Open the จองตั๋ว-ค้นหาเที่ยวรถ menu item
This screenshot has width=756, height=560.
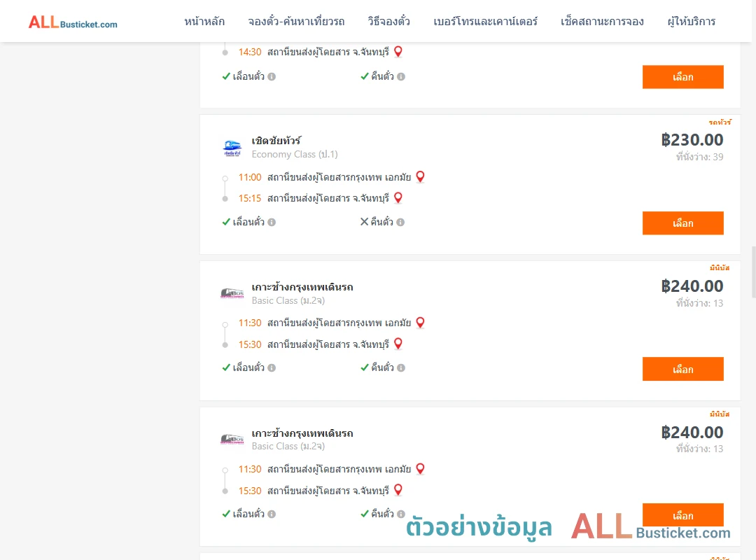tap(296, 22)
